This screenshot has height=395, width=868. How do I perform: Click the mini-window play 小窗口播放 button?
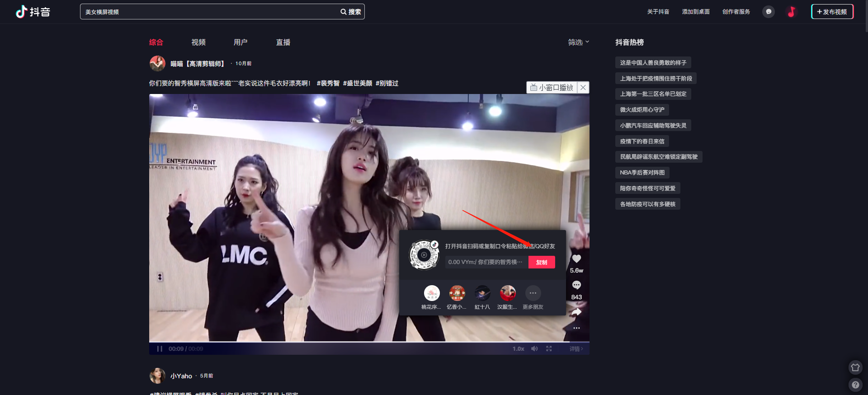tap(552, 88)
